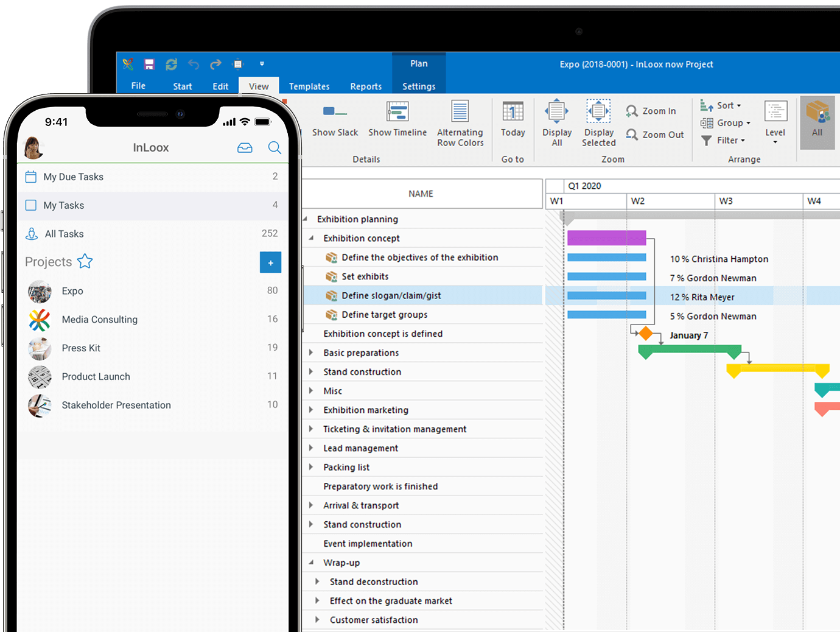Click the Save icon in quick access toolbar

click(149, 64)
